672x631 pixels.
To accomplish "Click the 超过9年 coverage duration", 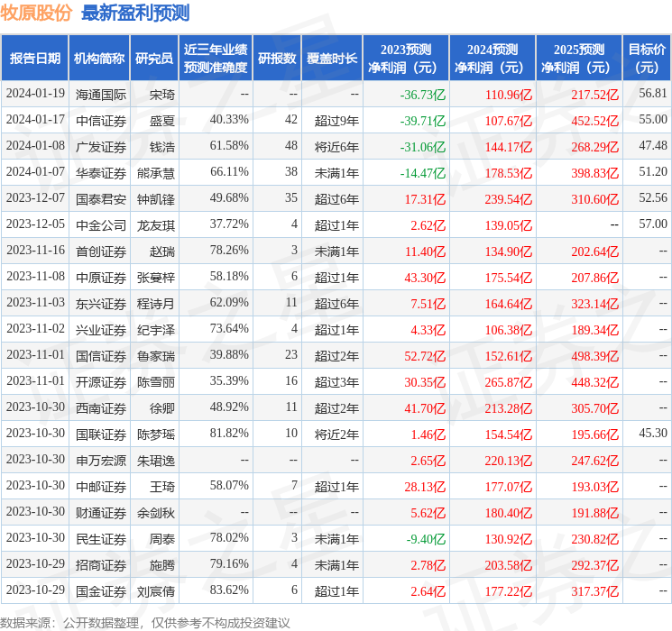I will coord(336,121).
